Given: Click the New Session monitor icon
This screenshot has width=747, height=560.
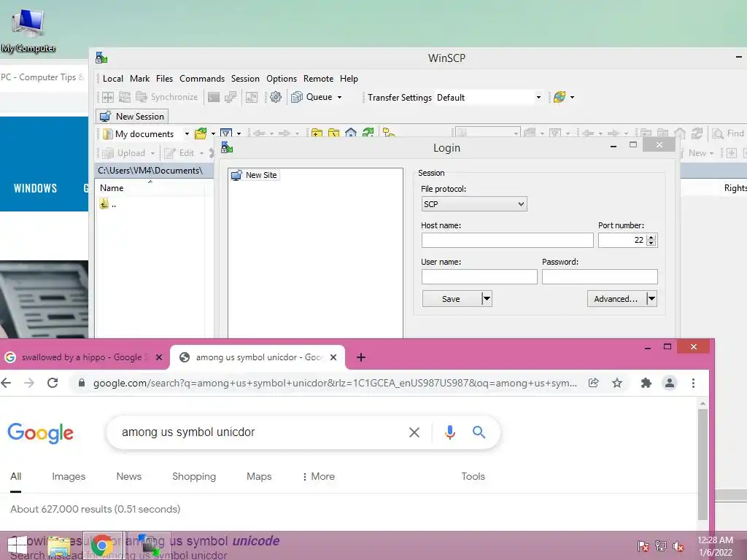Looking at the screenshot, I should 105,116.
